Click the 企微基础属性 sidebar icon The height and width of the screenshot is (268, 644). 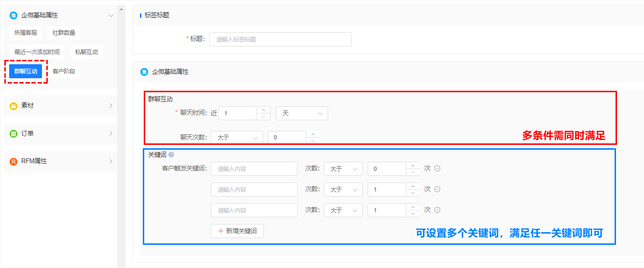point(14,15)
